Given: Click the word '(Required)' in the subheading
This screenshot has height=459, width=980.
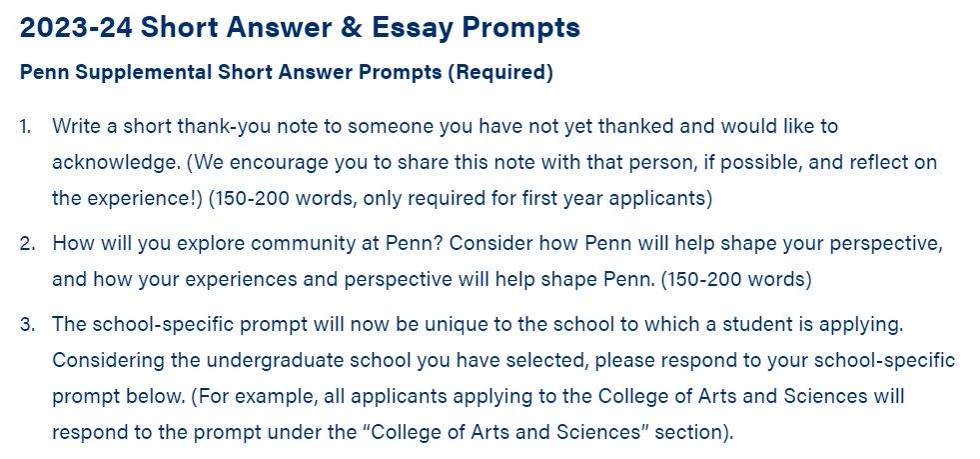Looking at the screenshot, I should 500,73.
